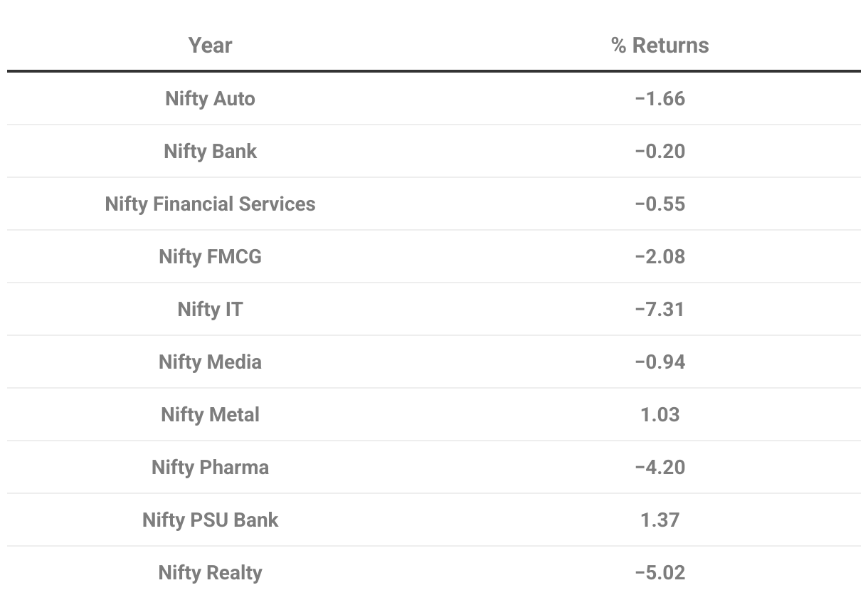Screen dimensions: 868x605
Task: Select the 1.37 returns value
Action: coord(660,520)
